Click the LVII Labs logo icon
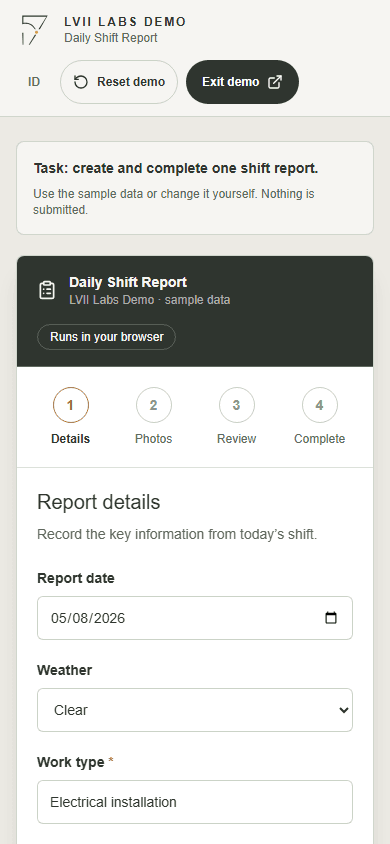390x844 pixels. tap(34, 30)
